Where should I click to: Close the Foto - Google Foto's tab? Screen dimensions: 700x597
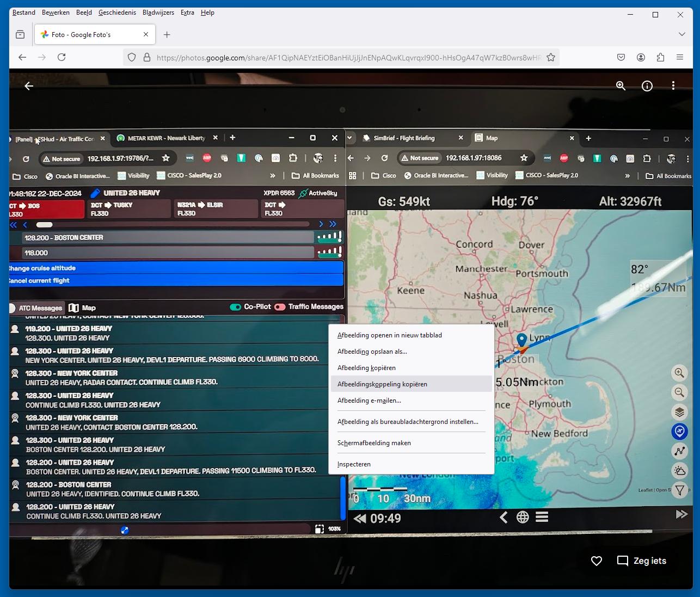[146, 34]
